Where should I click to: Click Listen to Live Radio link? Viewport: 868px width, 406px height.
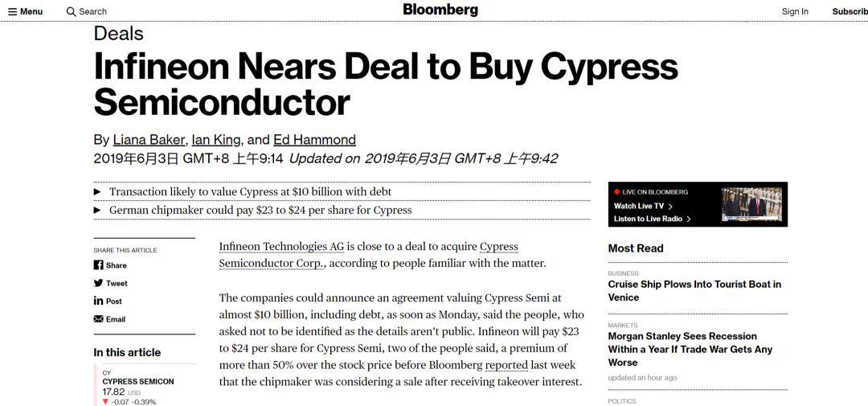click(651, 219)
